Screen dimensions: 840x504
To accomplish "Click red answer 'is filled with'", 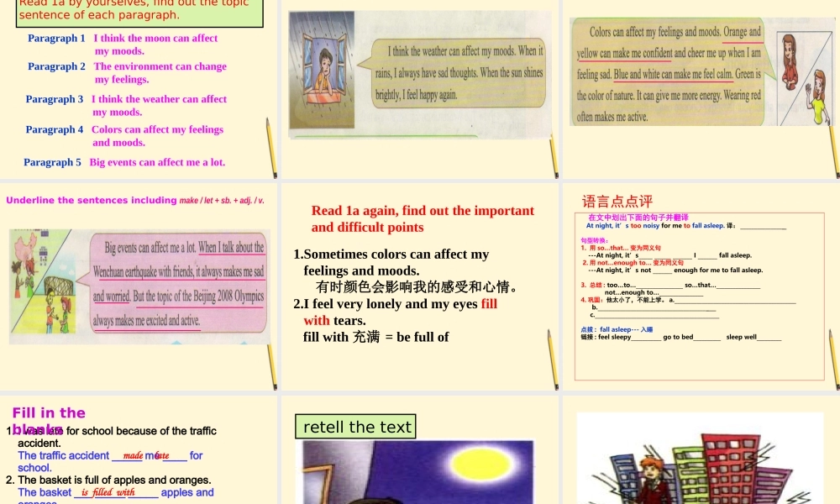I will pyautogui.click(x=108, y=492).
